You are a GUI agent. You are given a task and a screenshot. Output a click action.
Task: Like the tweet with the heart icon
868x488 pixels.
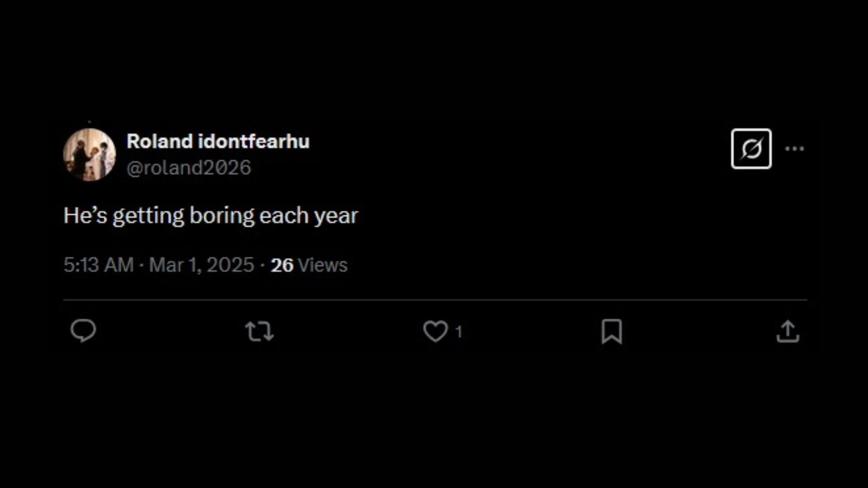click(435, 331)
